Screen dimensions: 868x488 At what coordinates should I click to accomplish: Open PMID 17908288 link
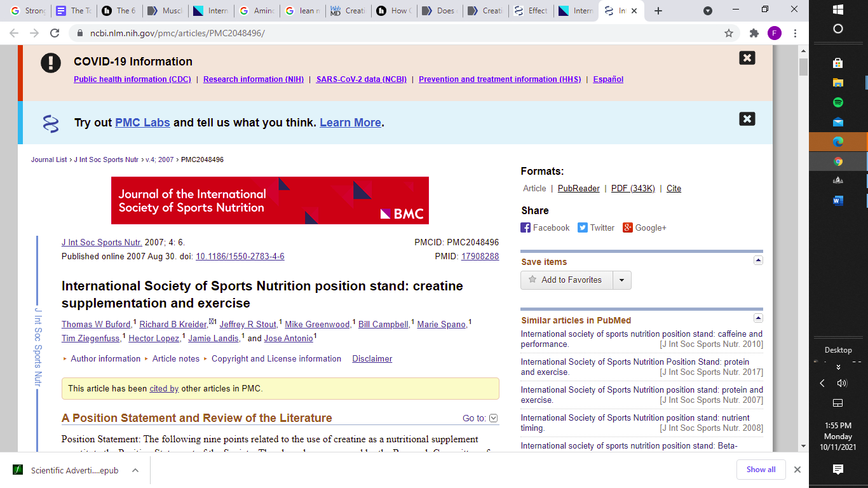[x=480, y=256]
